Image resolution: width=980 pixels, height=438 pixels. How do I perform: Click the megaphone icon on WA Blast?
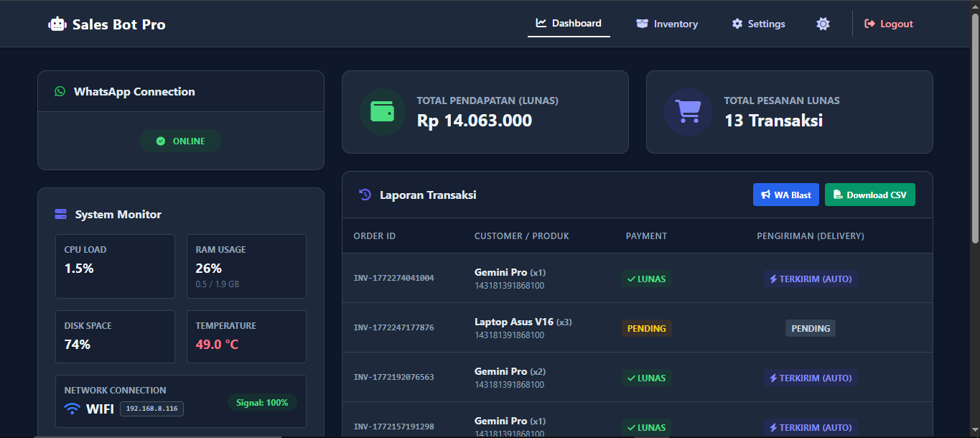pyautogui.click(x=767, y=195)
